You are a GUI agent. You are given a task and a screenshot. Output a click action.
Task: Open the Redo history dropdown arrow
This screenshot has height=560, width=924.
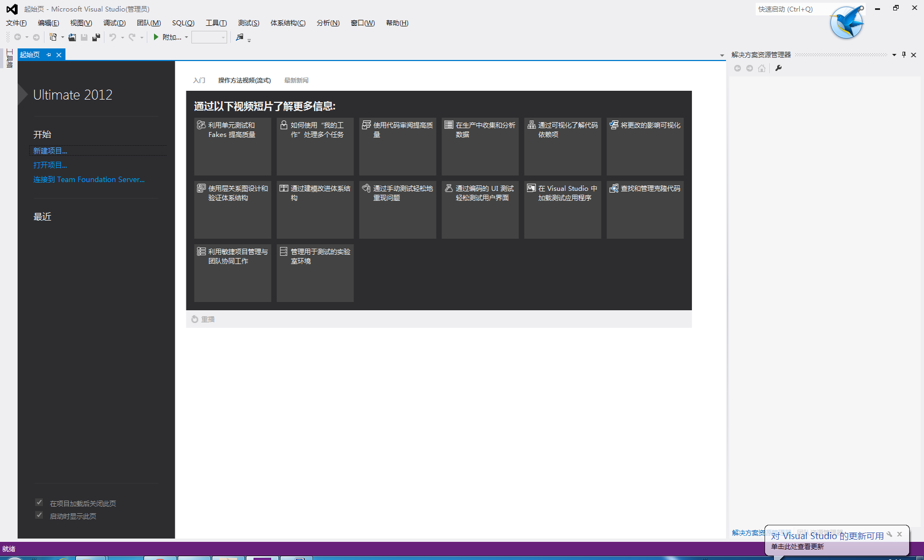pos(142,37)
